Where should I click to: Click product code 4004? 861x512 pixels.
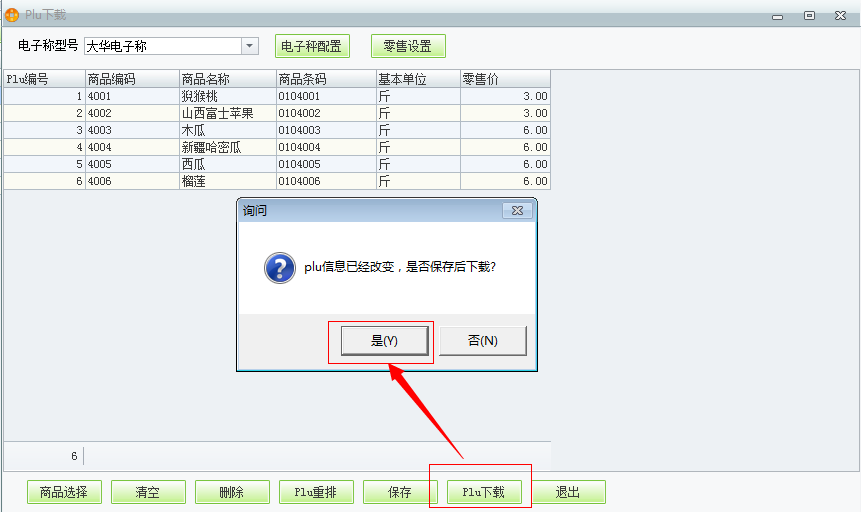coord(132,147)
